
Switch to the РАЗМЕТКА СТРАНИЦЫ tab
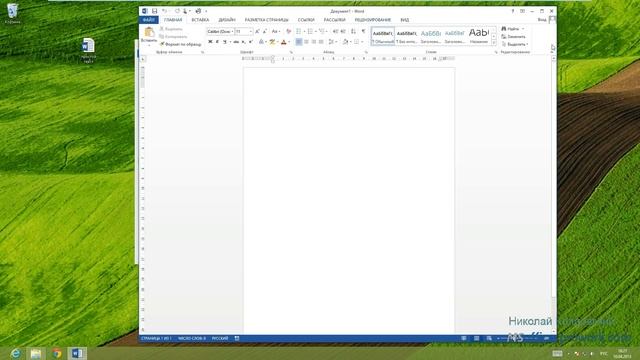[267, 20]
